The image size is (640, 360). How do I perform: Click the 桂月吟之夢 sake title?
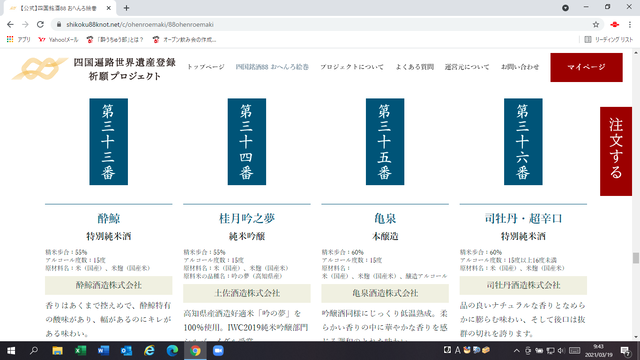(247, 218)
